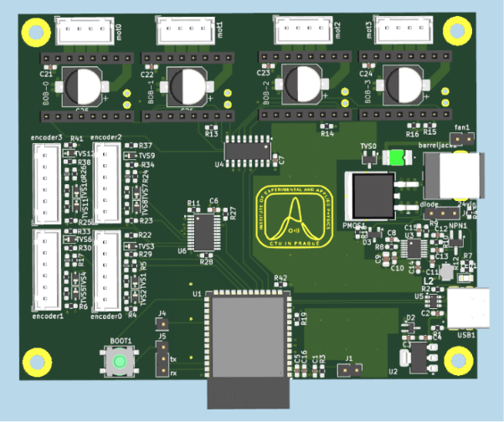The image size is (504, 422).
Task: Select the green fuse next to TVS0
Action: 397,157
